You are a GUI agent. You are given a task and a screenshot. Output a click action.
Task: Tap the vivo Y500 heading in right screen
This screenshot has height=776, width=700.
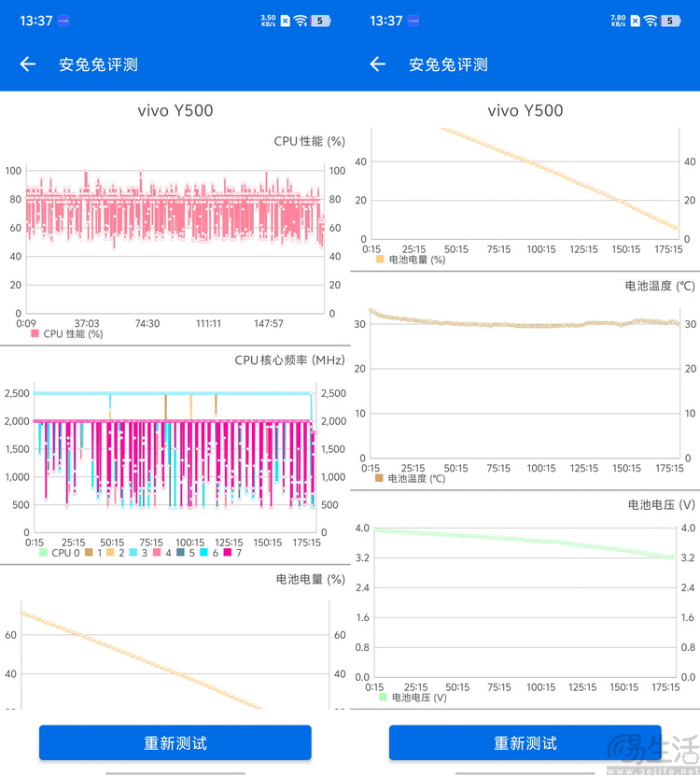[x=525, y=110]
